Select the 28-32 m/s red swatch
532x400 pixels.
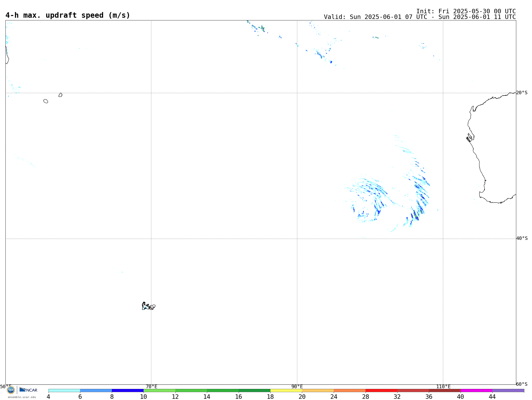click(381, 391)
